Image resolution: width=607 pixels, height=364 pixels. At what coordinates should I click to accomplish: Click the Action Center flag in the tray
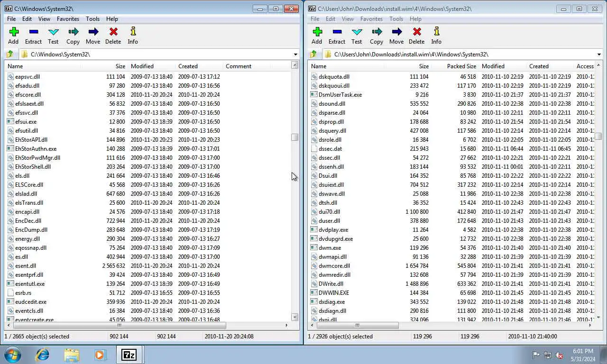pos(536,355)
